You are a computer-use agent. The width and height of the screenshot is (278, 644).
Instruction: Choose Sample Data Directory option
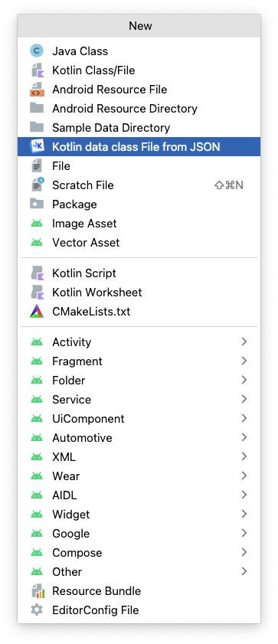[139, 128]
